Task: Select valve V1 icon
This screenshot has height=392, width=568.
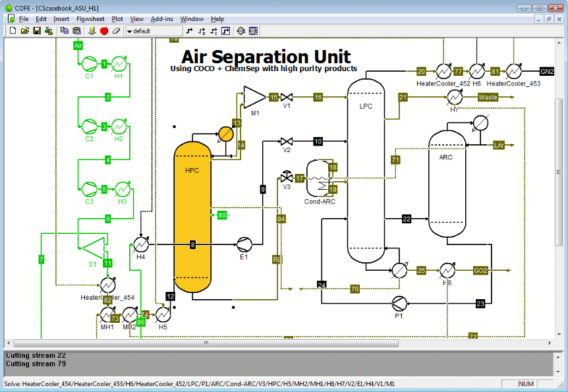Action: [287, 97]
